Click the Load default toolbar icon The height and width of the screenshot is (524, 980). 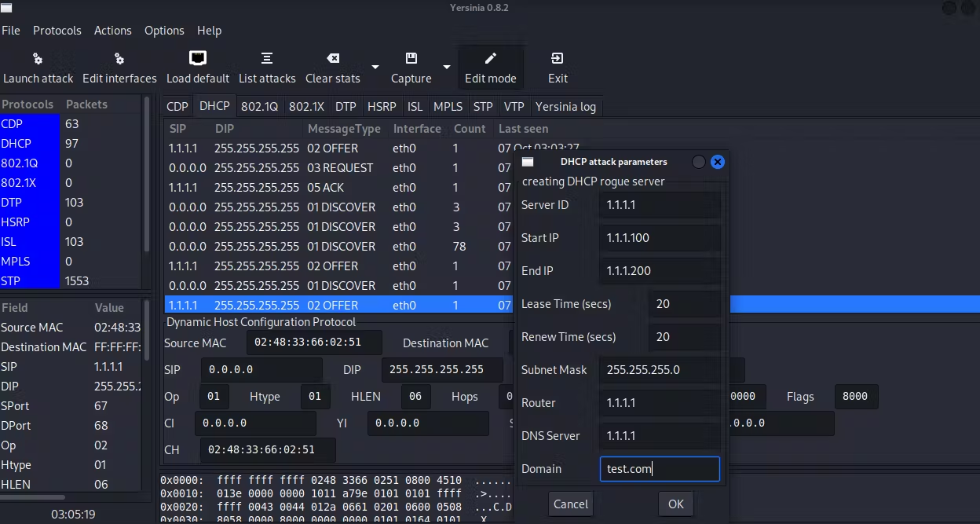point(198,67)
